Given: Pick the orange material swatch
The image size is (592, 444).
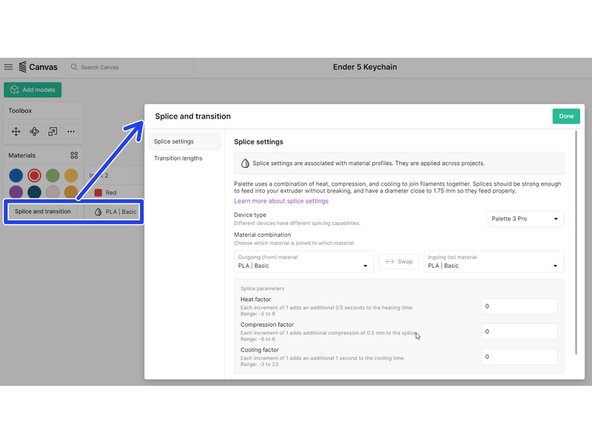Looking at the screenshot, I should [71, 192].
